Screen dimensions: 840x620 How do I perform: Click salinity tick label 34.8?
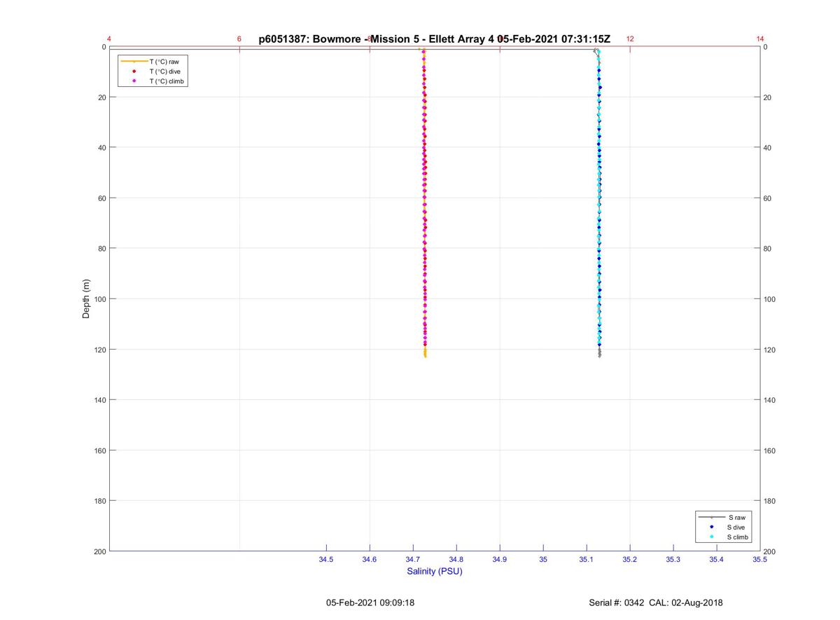click(x=456, y=560)
